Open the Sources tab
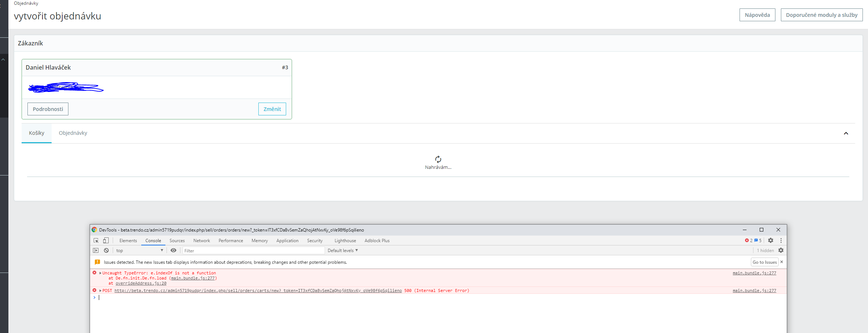868x333 pixels. [x=177, y=241]
